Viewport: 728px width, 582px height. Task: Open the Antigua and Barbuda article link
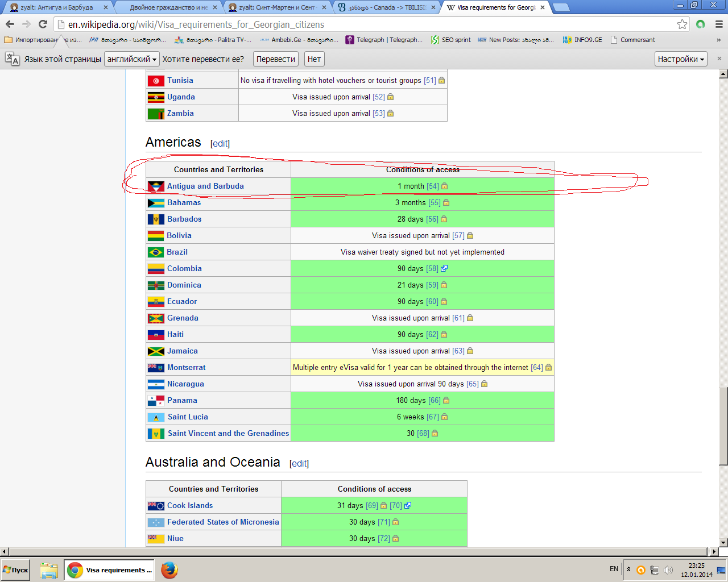click(205, 186)
